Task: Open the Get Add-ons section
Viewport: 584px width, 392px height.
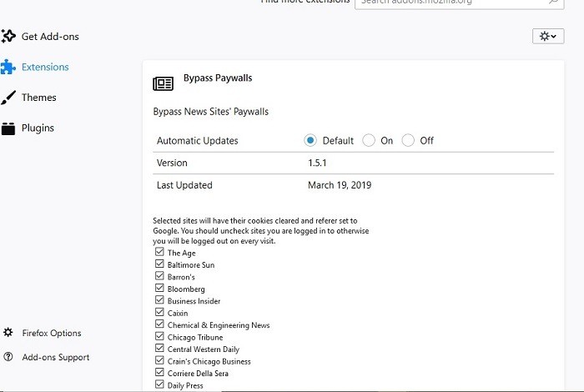Action: click(x=50, y=37)
